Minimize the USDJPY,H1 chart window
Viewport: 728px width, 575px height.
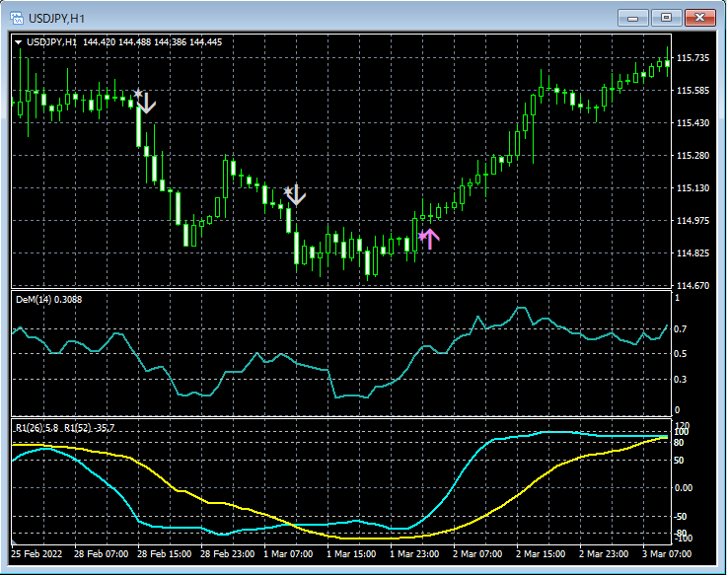coord(634,18)
